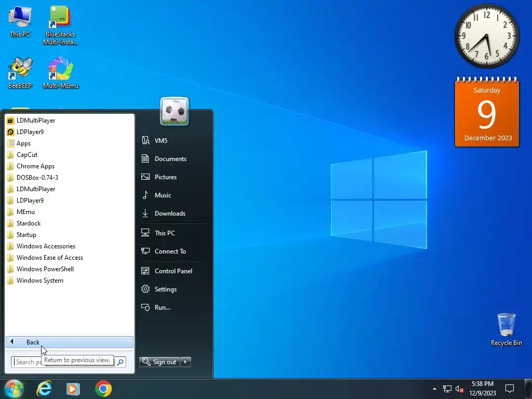Expand the MEmu folder
Image resolution: width=532 pixels, height=399 pixels.
70,212
